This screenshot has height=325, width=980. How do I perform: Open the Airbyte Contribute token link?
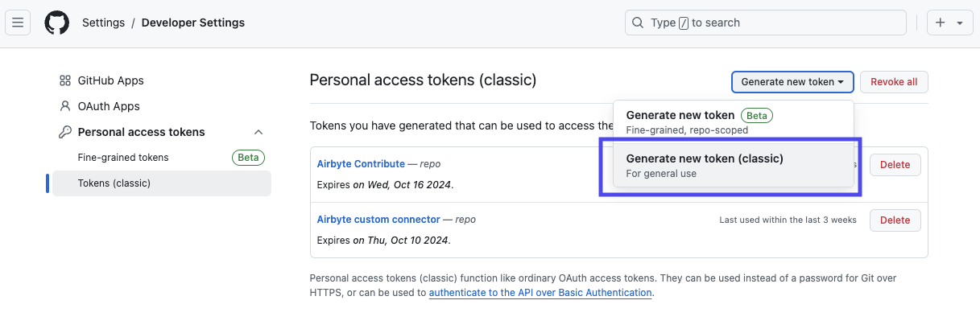coord(361,163)
